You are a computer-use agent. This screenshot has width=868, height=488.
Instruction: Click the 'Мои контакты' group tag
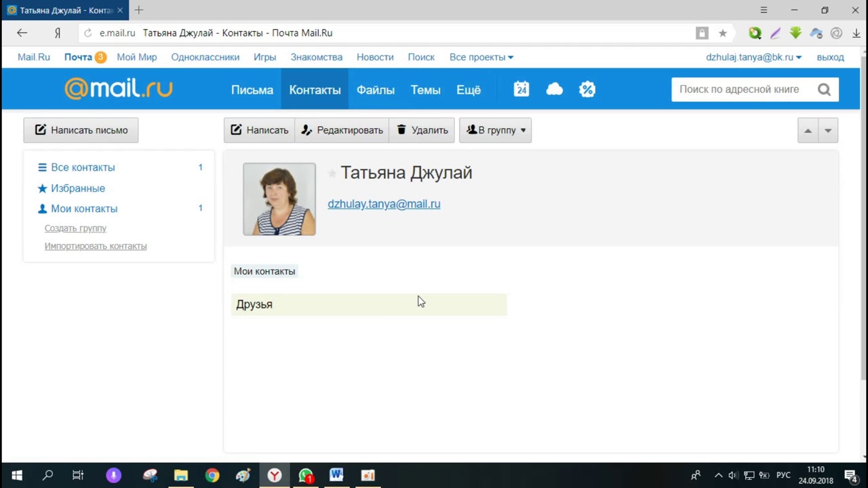[x=264, y=271]
